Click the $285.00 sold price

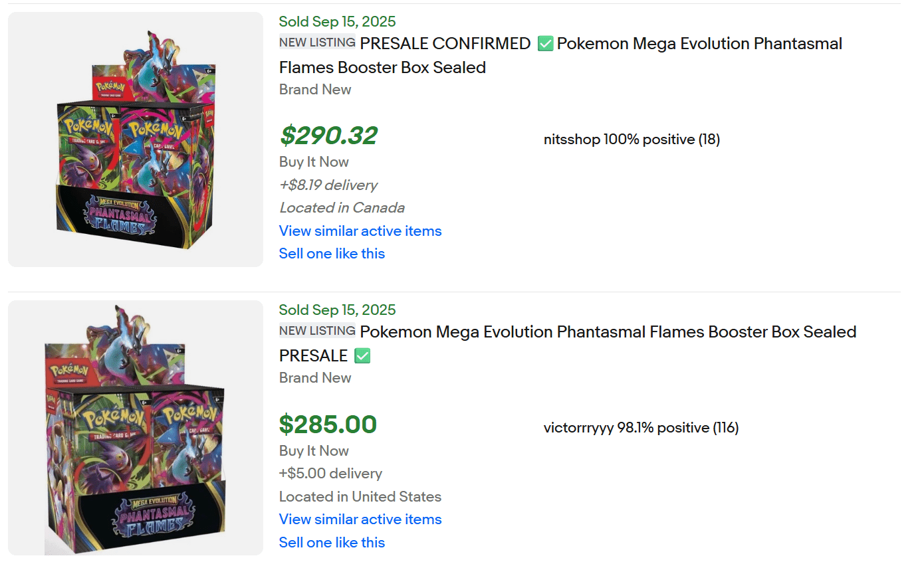point(328,425)
